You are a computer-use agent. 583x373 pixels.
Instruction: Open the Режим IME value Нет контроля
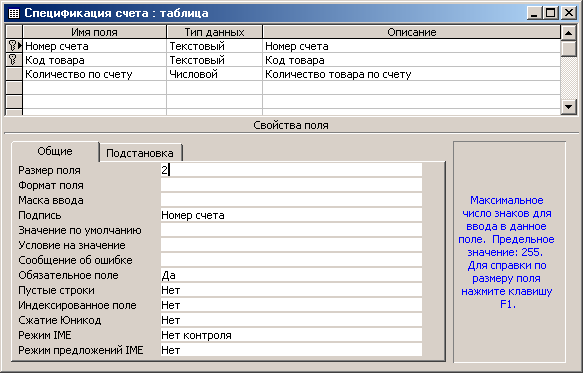(292, 335)
